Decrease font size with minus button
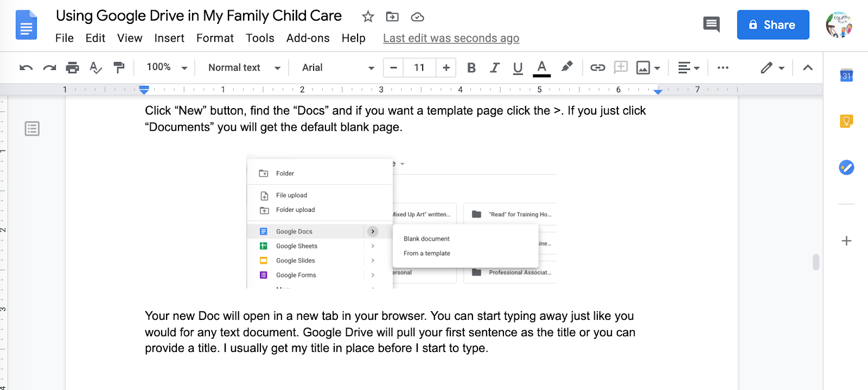 [x=394, y=67]
